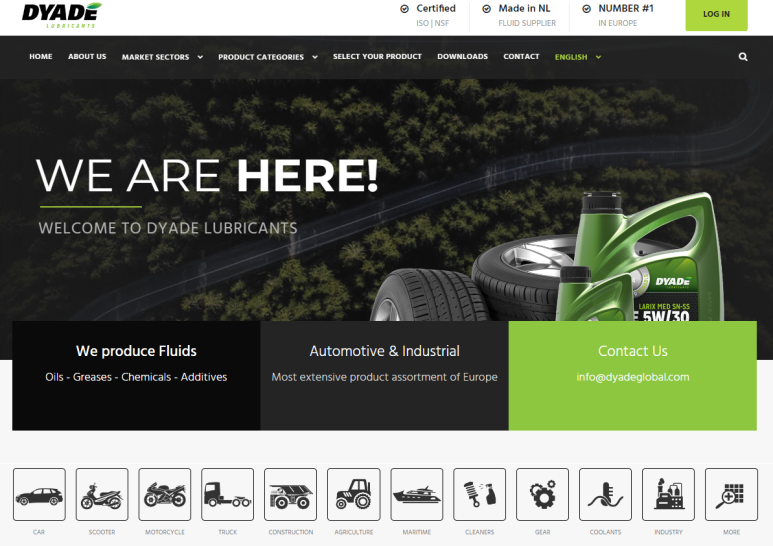Image resolution: width=773 pixels, height=546 pixels.
Task: Open the site search magnifier
Action: (x=743, y=57)
